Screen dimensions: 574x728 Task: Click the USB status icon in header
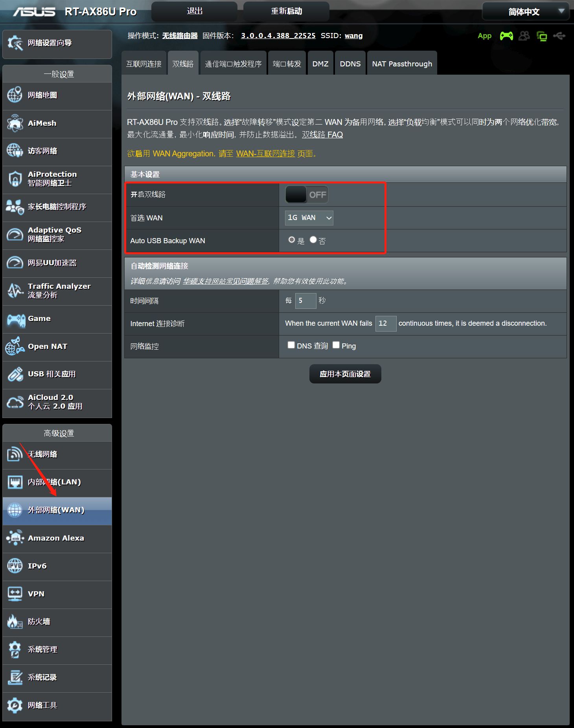[559, 36]
